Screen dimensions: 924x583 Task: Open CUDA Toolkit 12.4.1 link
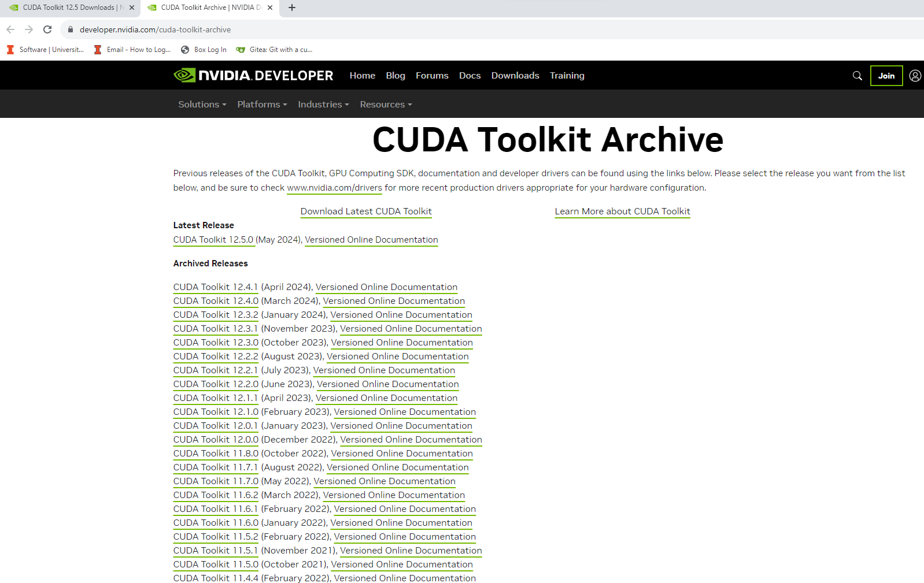216,287
